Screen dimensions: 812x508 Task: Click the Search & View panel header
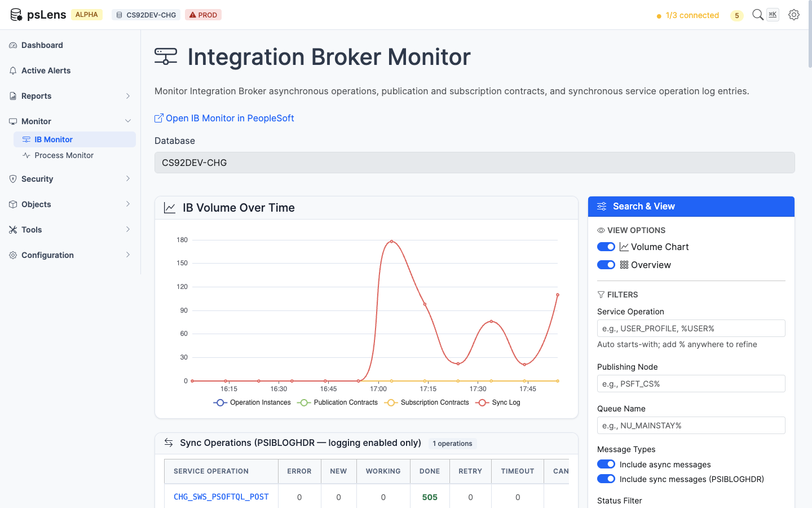pyautogui.click(x=691, y=207)
